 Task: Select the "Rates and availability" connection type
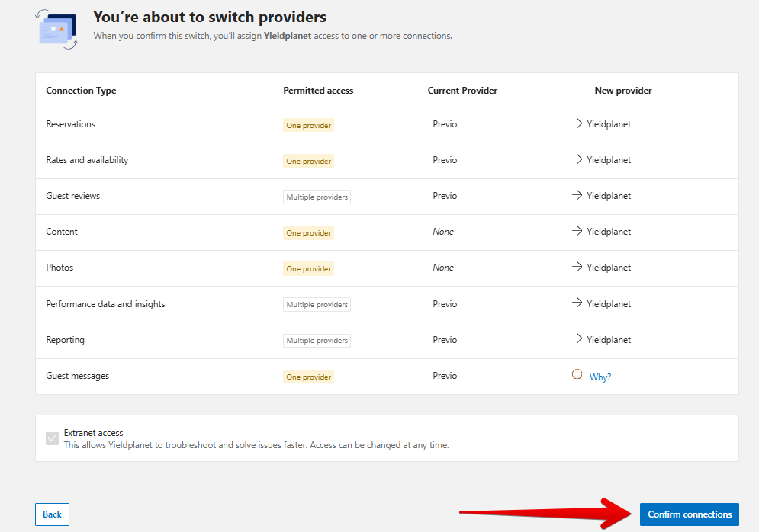pyautogui.click(x=87, y=160)
